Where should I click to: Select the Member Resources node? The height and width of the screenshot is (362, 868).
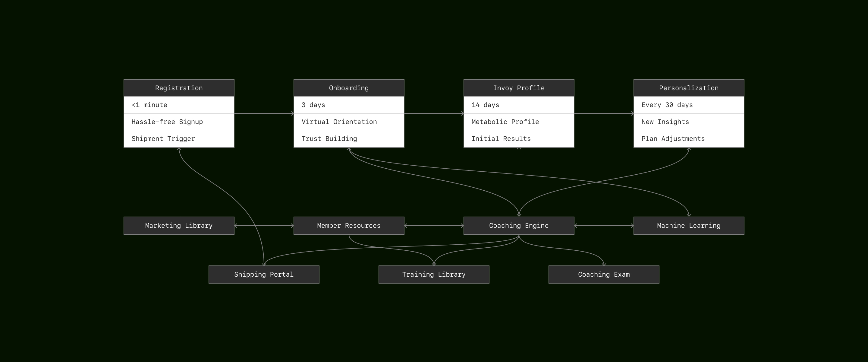349,226
